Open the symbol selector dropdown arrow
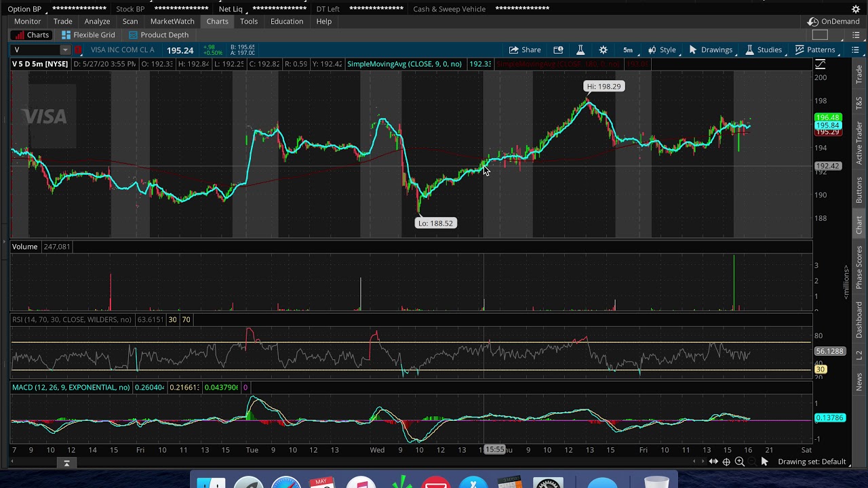 click(64, 49)
